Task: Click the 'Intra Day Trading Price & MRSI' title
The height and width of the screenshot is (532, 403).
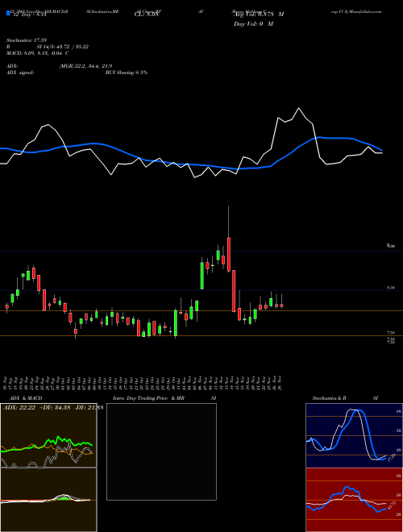Action: point(164,398)
